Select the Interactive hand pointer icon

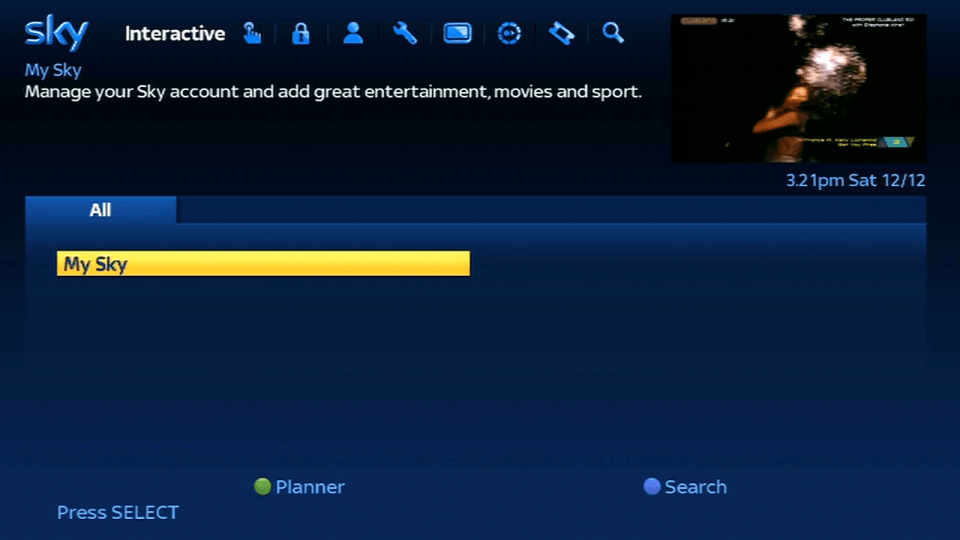[251, 34]
